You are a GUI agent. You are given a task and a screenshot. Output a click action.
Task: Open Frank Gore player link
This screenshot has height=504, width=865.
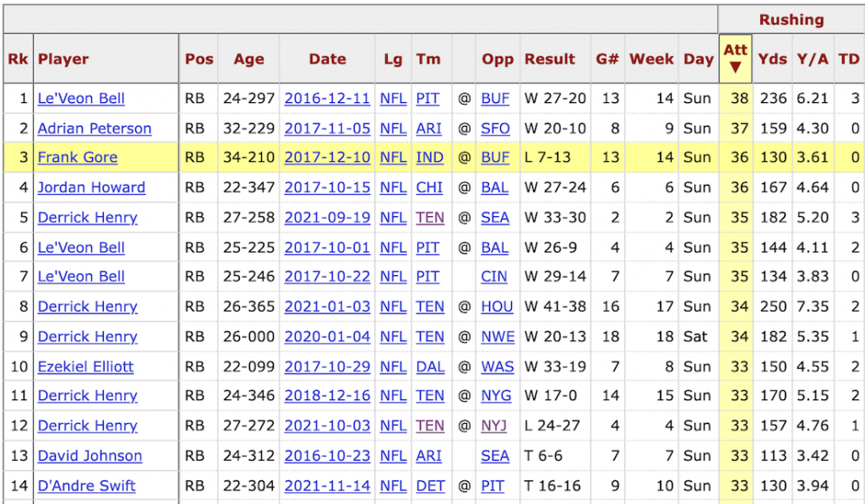(77, 158)
